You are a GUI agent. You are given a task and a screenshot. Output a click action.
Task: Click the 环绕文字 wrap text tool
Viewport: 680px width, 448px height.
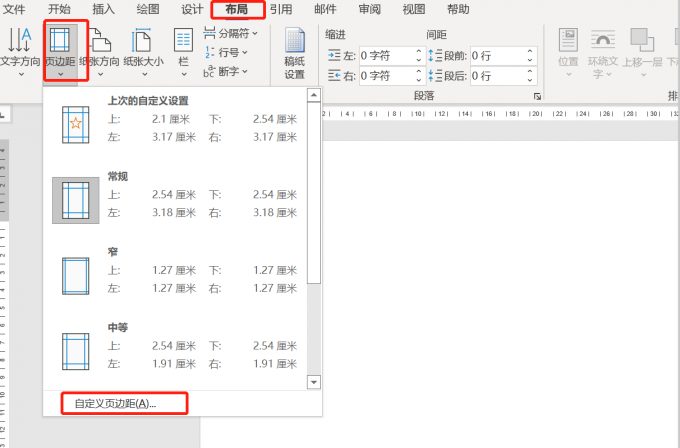[x=602, y=53]
